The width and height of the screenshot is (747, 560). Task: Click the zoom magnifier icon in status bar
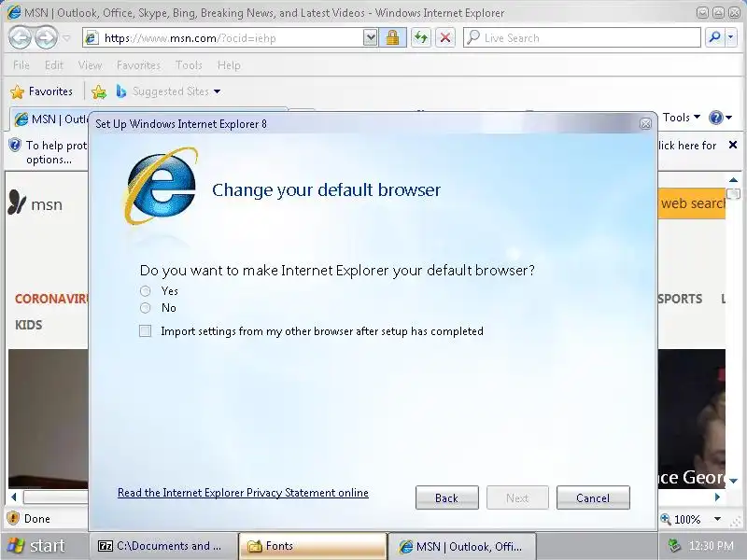(x=666, y=519)
